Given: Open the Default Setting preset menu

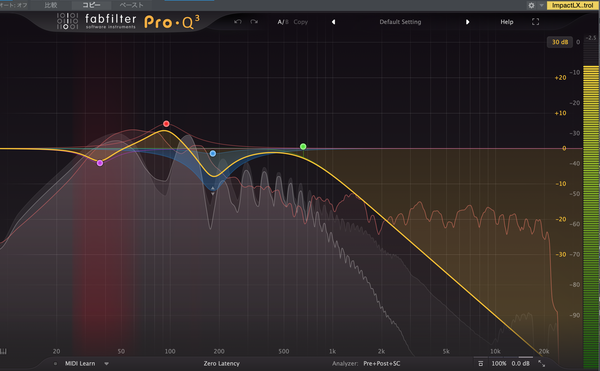Looking at the screenshot, I should (x=400, y=22).
